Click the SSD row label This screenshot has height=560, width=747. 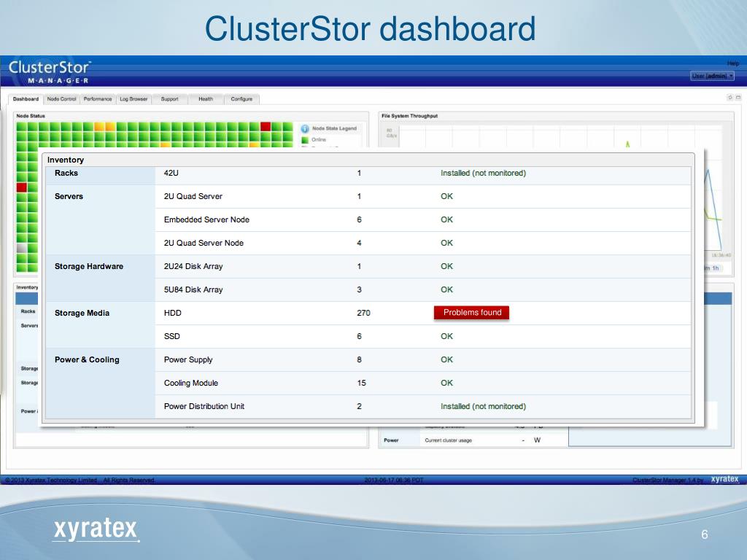[x=172, y=336]
